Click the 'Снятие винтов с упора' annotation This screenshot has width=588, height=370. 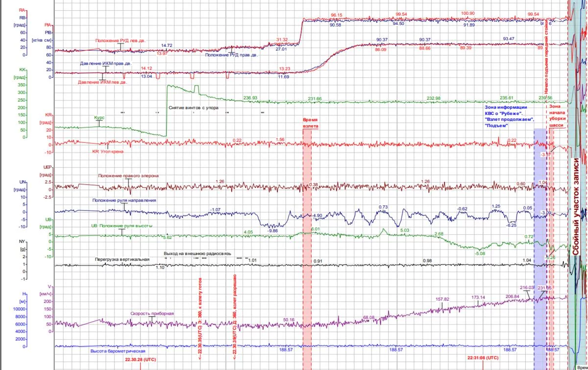(x=194, y=107)
